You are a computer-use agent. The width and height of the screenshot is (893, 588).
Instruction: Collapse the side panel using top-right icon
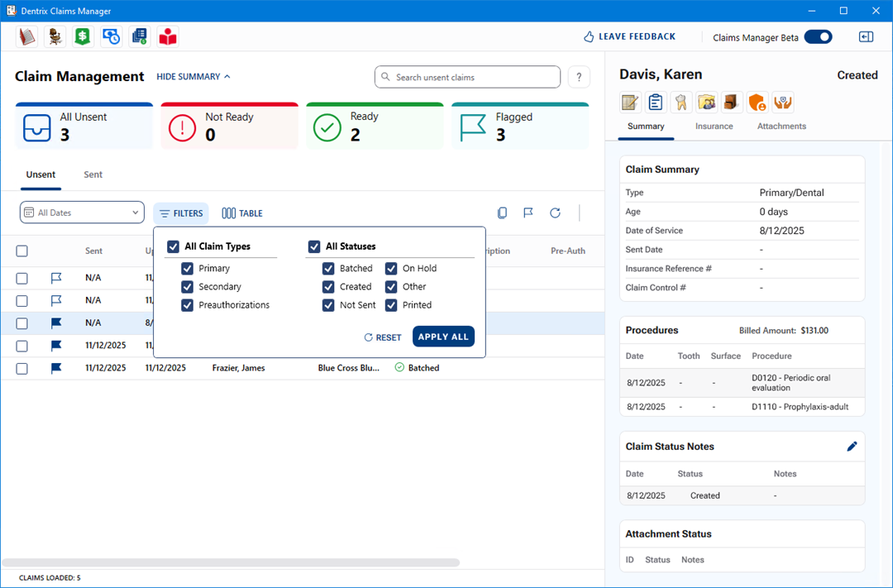[x=866, y=36]
